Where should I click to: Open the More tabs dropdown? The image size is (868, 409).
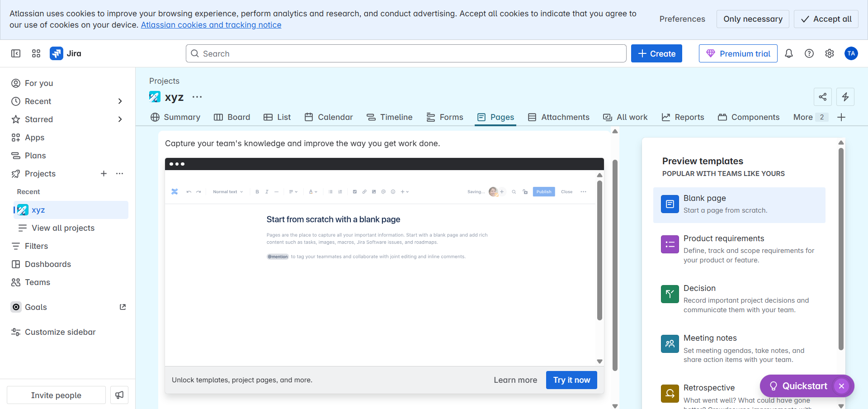(811, 117)
